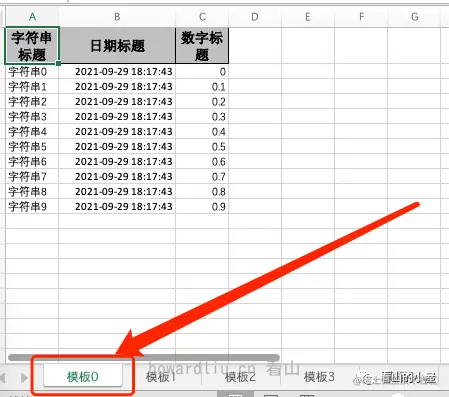Select the date cell in the 字符串4 row
The image size is (449, 397).
pyautogui.click(x=117, y=131)
